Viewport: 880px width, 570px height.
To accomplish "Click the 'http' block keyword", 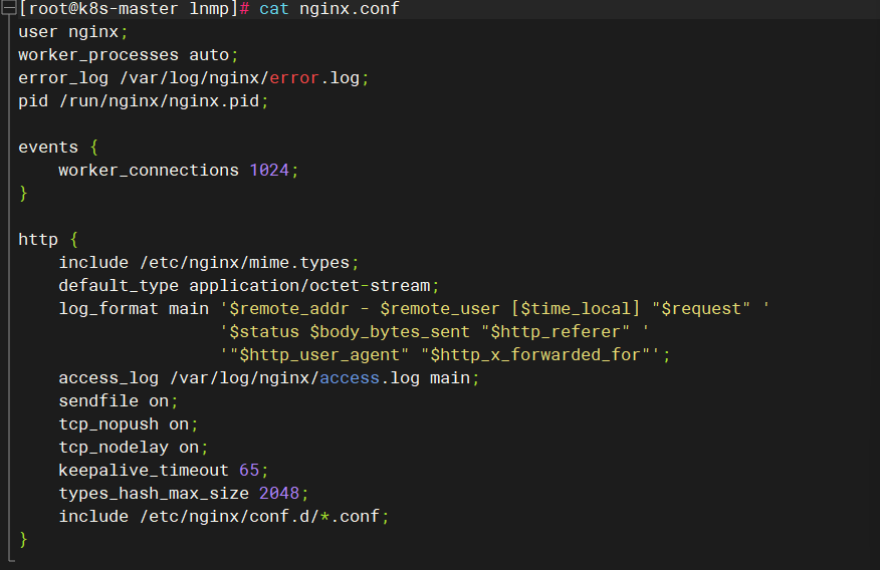I will (x=38, y=240).
